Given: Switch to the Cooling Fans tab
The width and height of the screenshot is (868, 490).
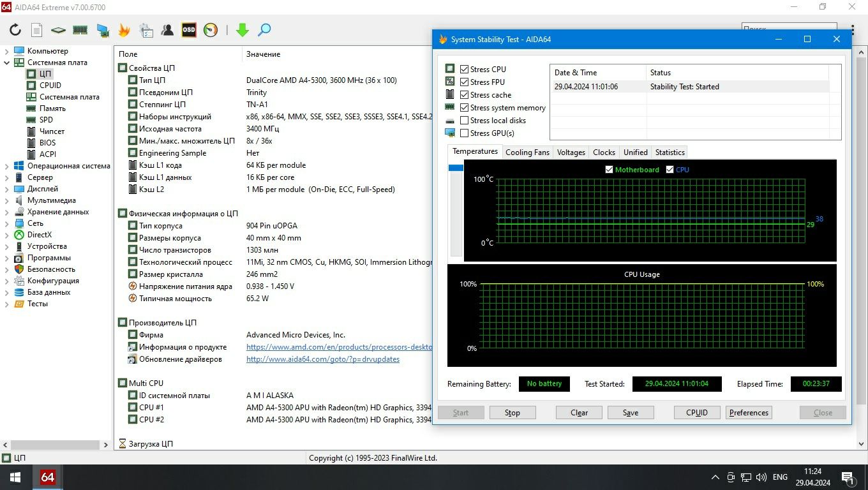Looking at the screenshot, I should coord(527,152).
